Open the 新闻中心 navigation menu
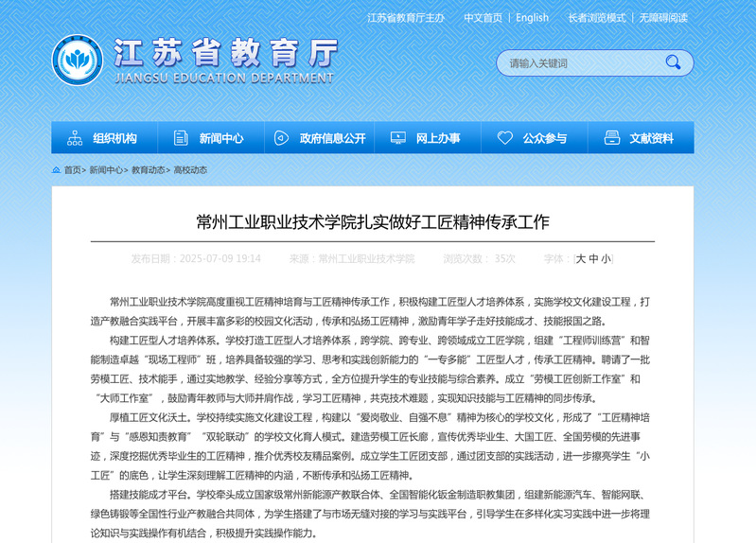Image resolution: width=756 pixels, height=543 pixels. (x=220, y=138)
